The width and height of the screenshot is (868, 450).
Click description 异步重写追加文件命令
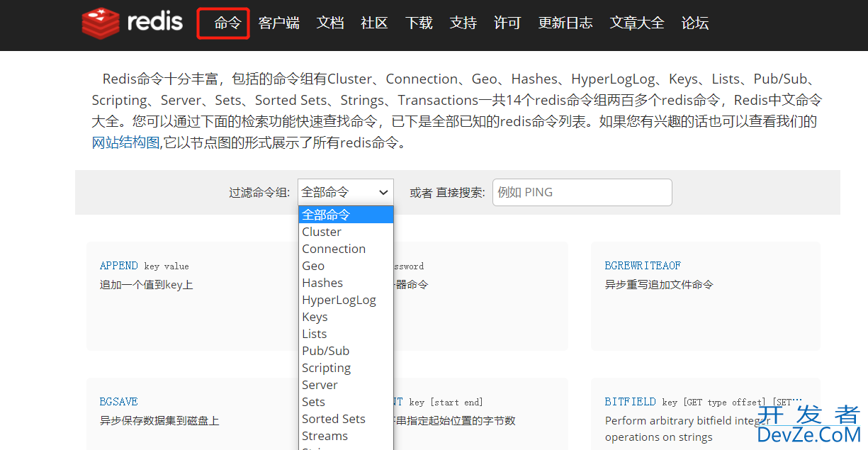click(x=659, y=285)
